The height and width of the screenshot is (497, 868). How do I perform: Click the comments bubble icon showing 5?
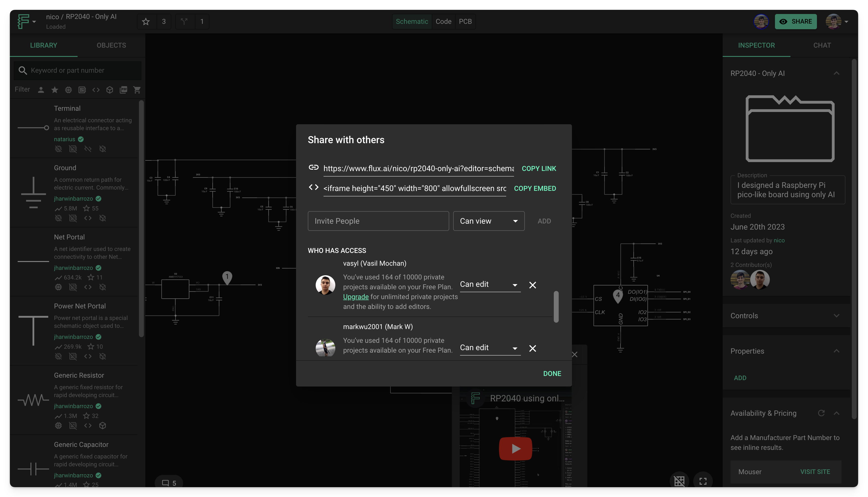pos(169,483)
